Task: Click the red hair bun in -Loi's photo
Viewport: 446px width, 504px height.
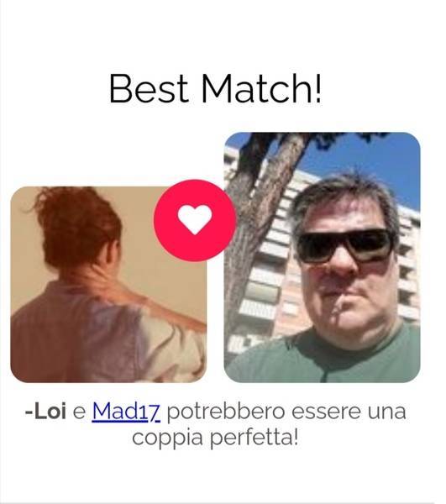Action: point(77,222)
